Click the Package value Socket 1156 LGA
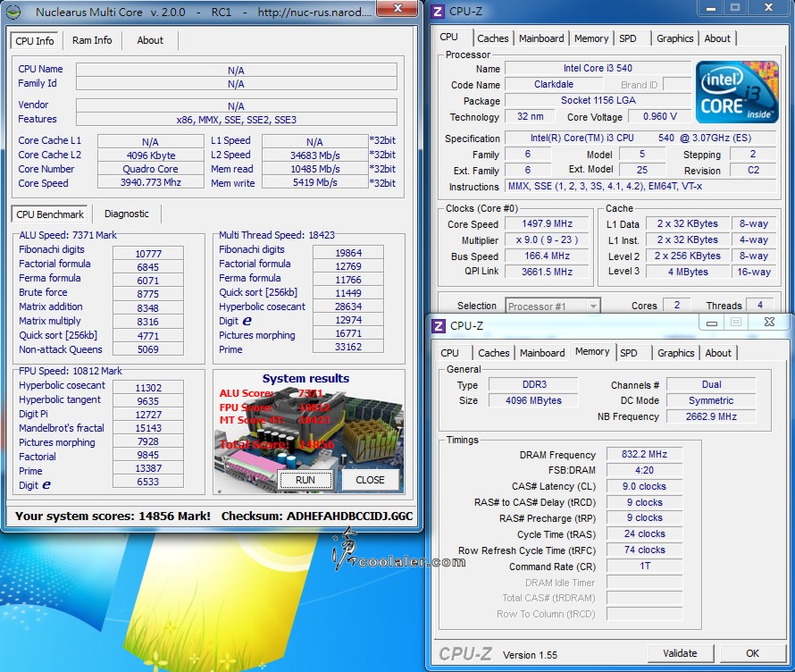 [x=598, y=100]
